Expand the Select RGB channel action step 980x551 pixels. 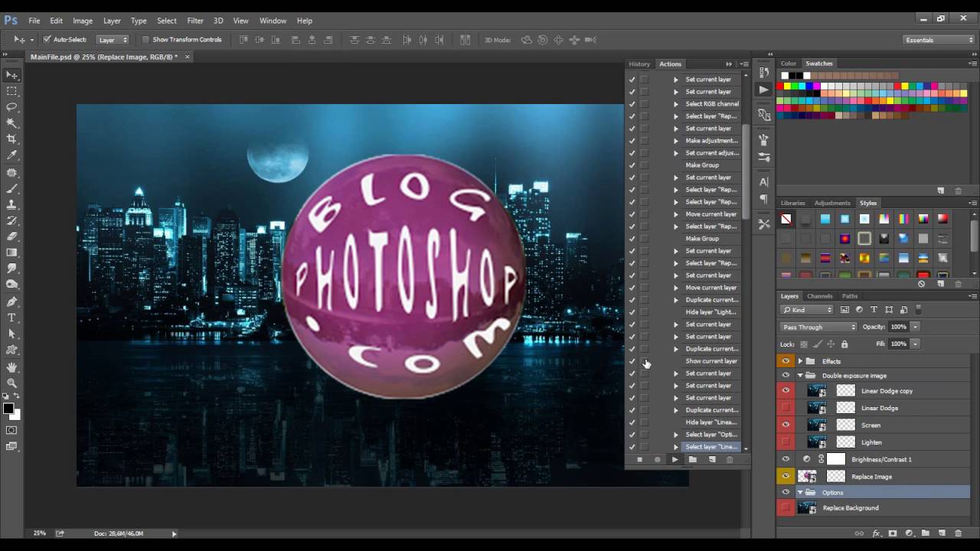click(x=676, y=104)
